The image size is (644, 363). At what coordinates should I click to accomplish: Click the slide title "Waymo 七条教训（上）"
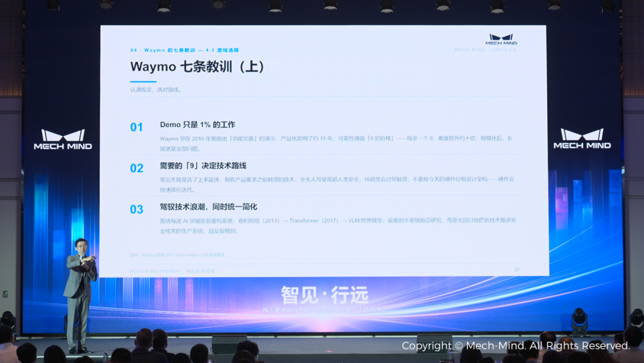198,67
